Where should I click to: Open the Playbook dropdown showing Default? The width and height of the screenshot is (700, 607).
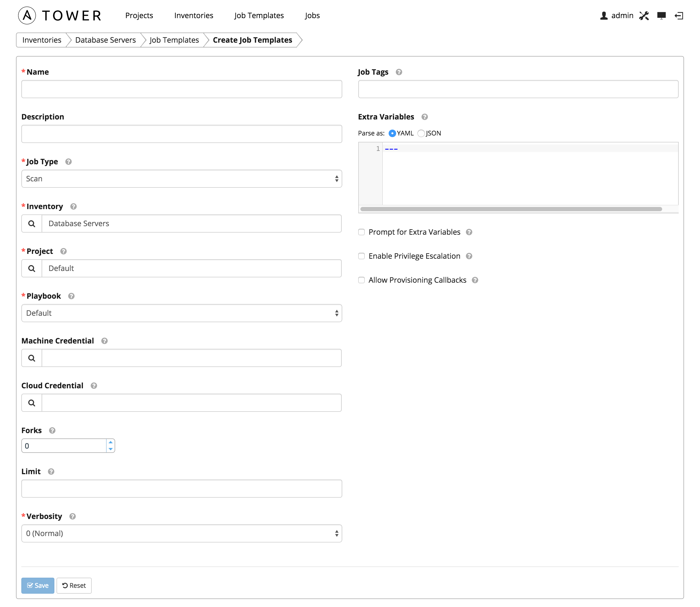point(182,313)
